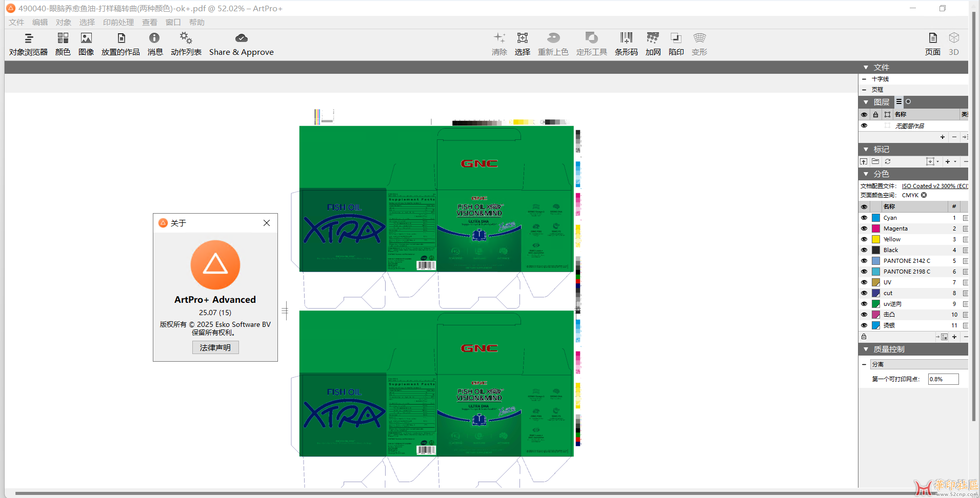Hide the Magenta separation
Image resolution: width=980 pixels, height=498 pixels.
pyautogui.click(x=864, y=229)
